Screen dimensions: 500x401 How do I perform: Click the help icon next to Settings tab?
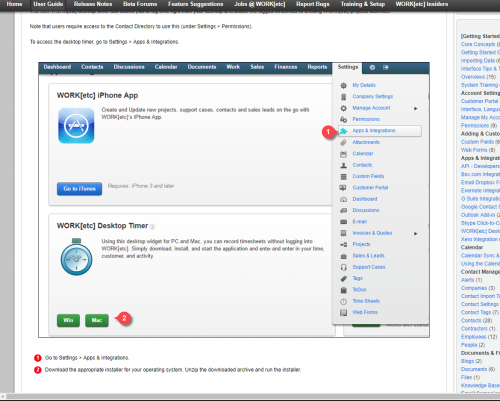pyautogui.click(x=372, y=67)
